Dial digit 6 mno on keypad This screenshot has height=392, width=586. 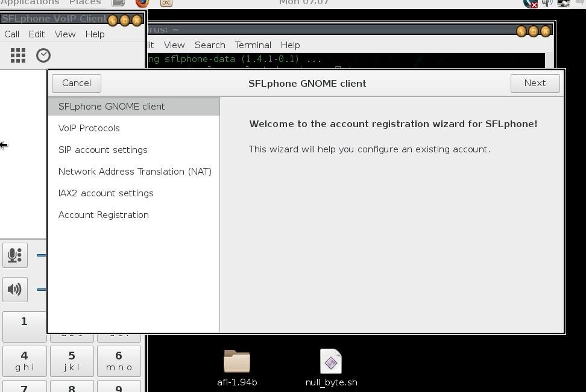click(x=119, y=361)
